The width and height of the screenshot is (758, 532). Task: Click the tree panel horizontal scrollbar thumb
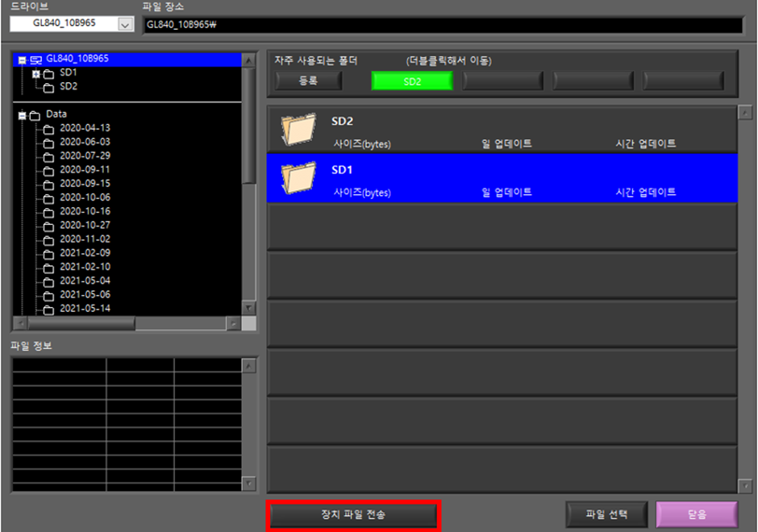(81, 324)
